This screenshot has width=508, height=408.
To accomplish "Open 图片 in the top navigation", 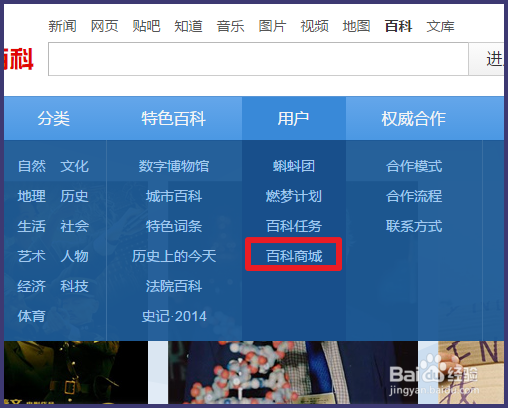I will pyautogui.click(x=272, y=26).
